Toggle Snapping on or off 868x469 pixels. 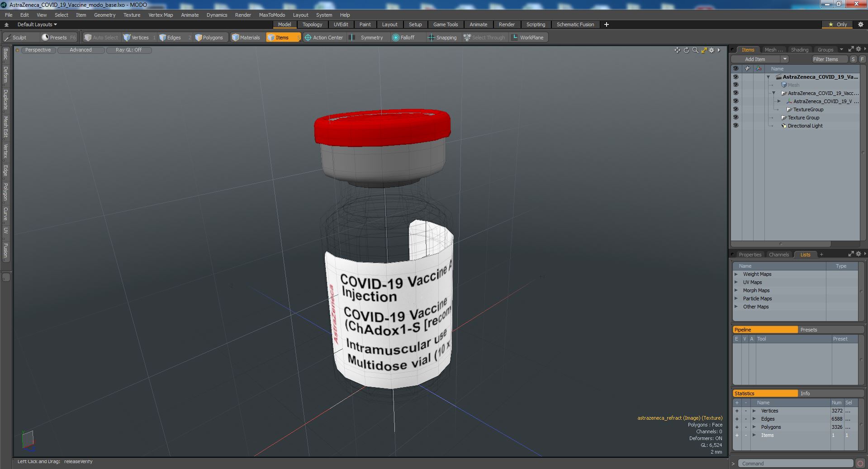click(x=442, y=38)
